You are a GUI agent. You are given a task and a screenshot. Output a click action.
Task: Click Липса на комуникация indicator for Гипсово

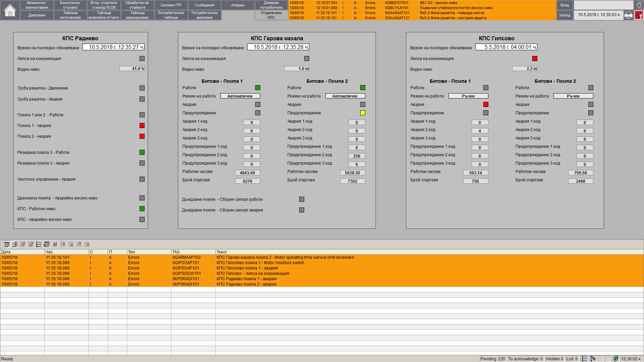pyautogui.click(x=535, y=59)
